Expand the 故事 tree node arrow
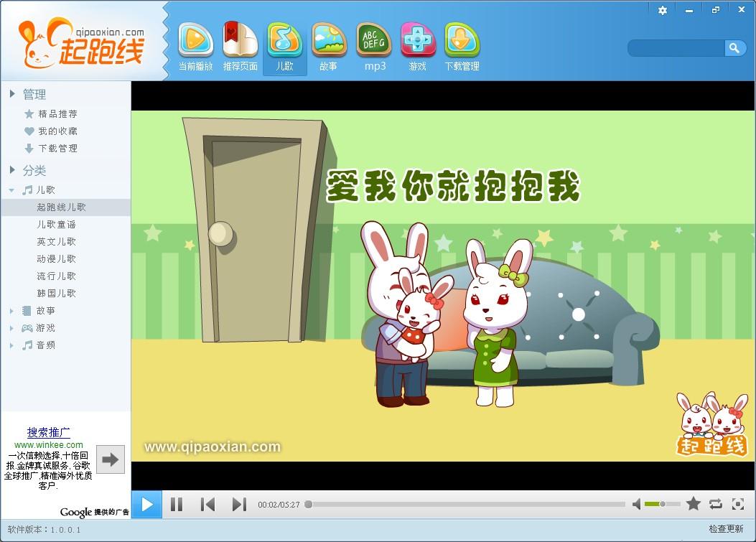 click(11, 311)
